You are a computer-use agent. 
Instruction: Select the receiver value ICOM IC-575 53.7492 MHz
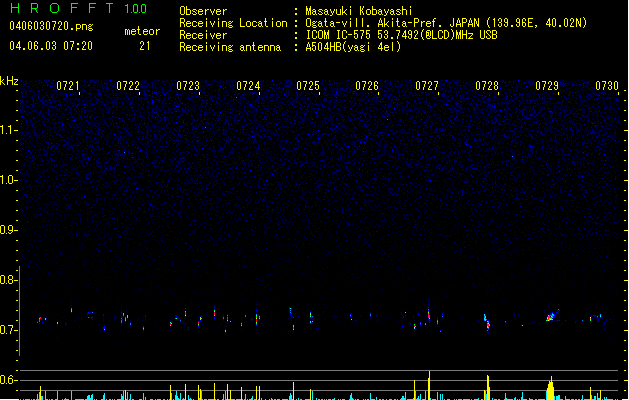pyautogui.click(x=401, y=35)
